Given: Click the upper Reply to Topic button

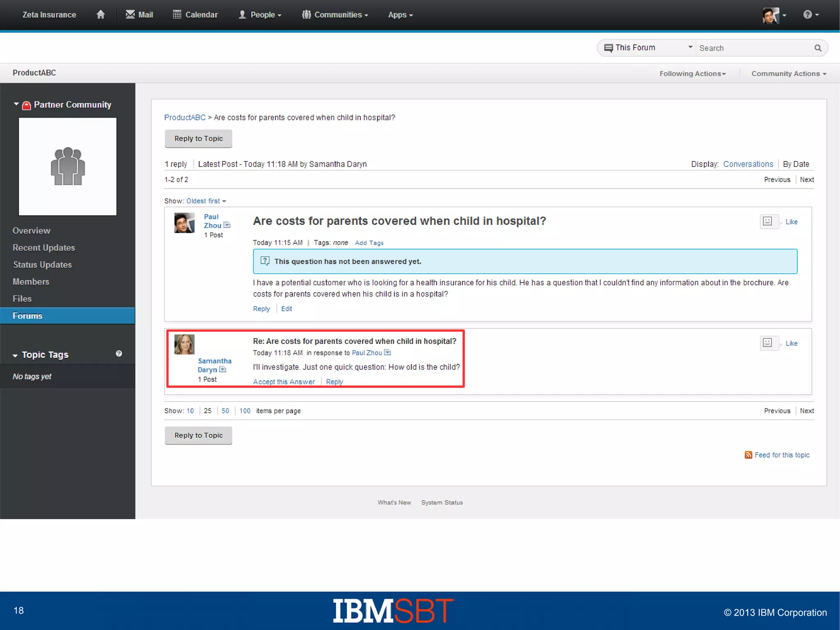Looking at the screenshot, I should [199, 139].
